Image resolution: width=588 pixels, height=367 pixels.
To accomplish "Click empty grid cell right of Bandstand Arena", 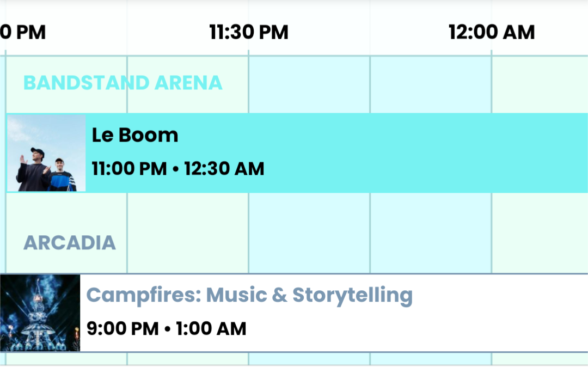I will click(309, 84).
